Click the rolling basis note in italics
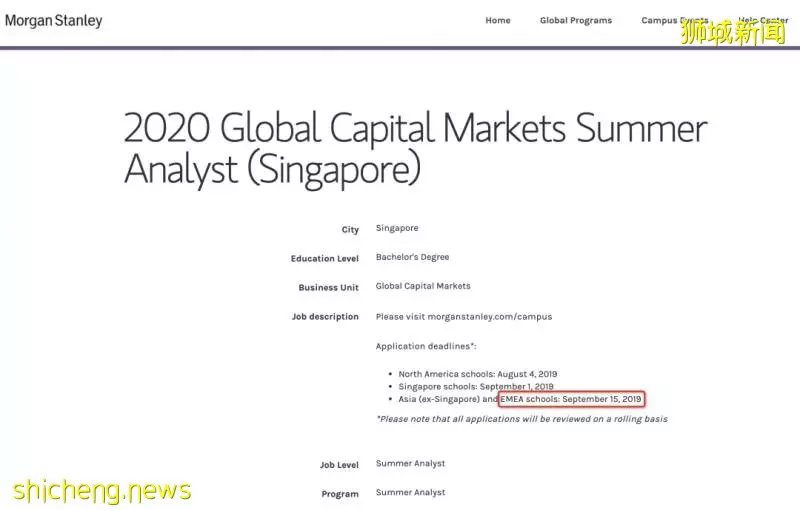800x510 pixels. click(x=522, y=419)
